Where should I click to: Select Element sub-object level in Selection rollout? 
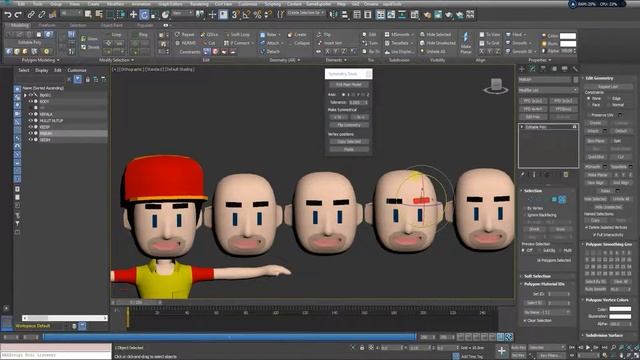[x=562, y=199]
